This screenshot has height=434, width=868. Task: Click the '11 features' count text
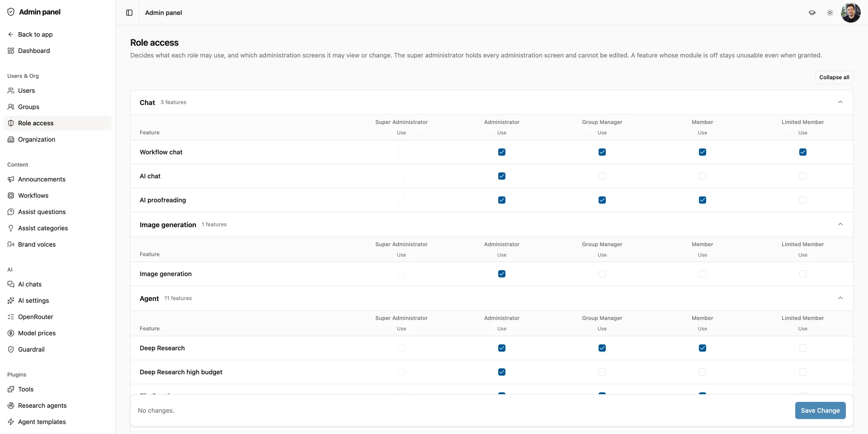point(178,298)
